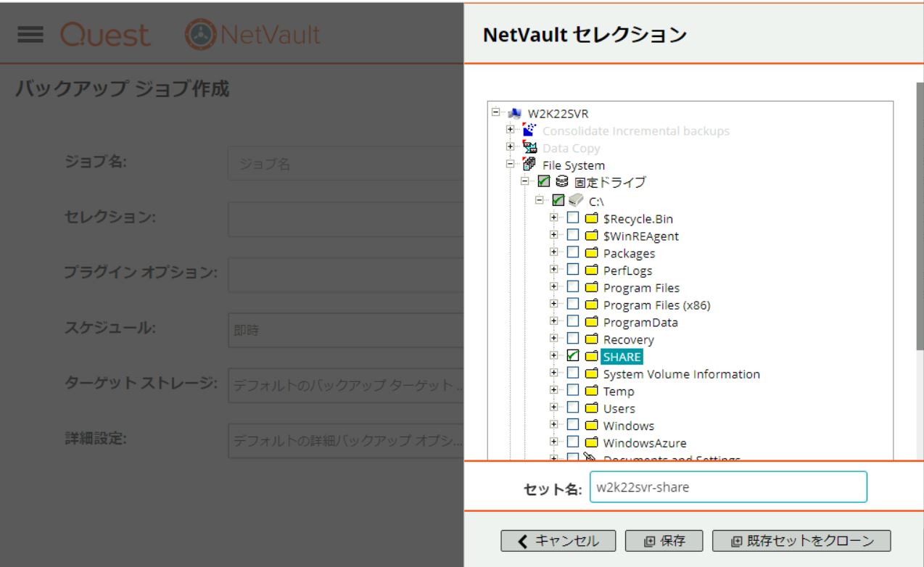Collapse the File System node
The height and width of the screenshot is (567, 924).
tap(511, 164)
